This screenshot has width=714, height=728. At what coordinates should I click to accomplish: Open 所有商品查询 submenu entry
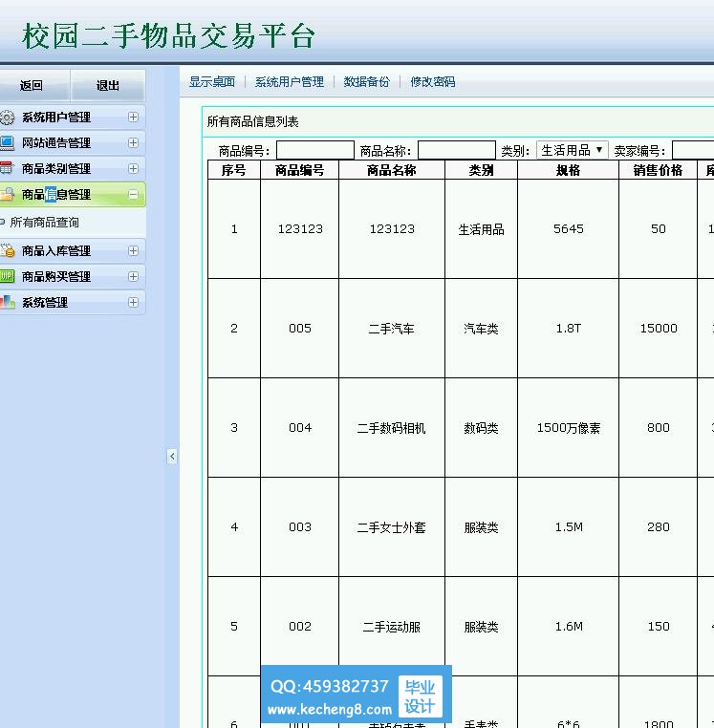(45, 223)
